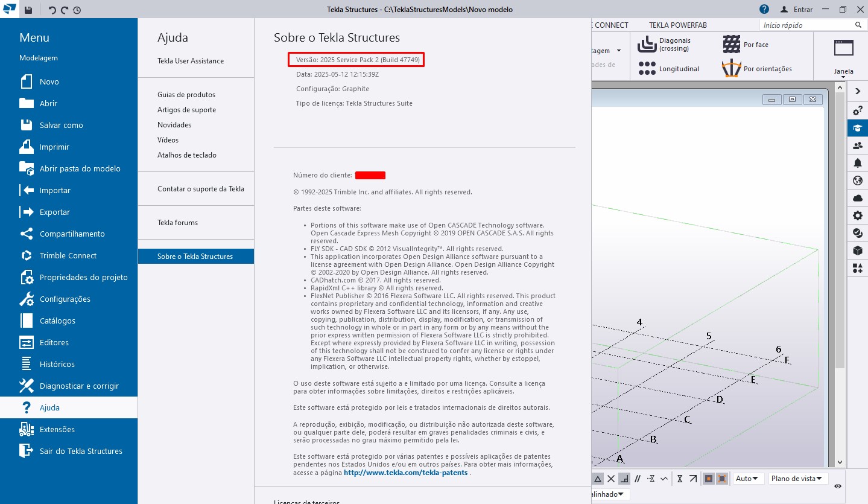Open notifications bell side pane icon
This screenshot has width=868, height=504.
click(858, 163)
